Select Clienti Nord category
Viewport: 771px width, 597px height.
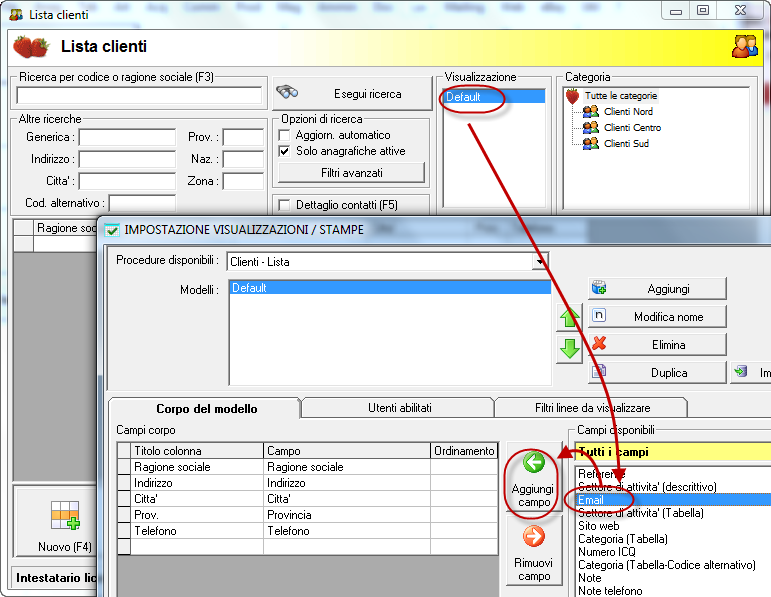point(628,112)
